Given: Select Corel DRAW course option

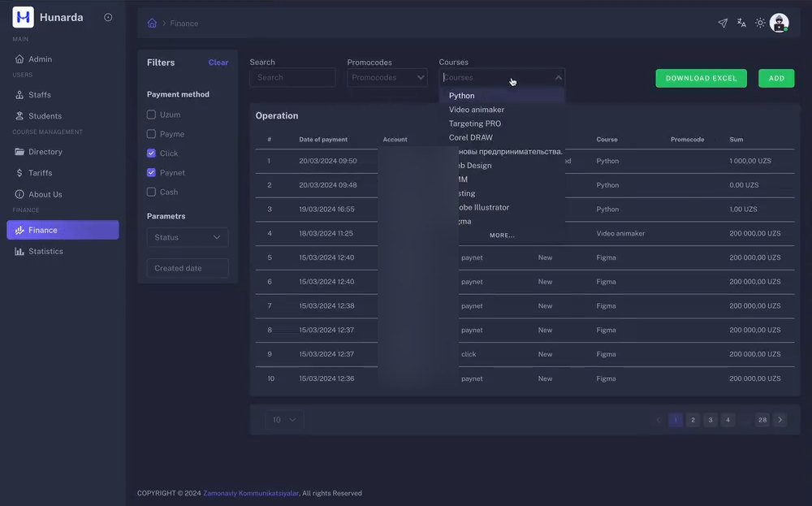Looking at the screenshot, I should (x=502, y=138).
